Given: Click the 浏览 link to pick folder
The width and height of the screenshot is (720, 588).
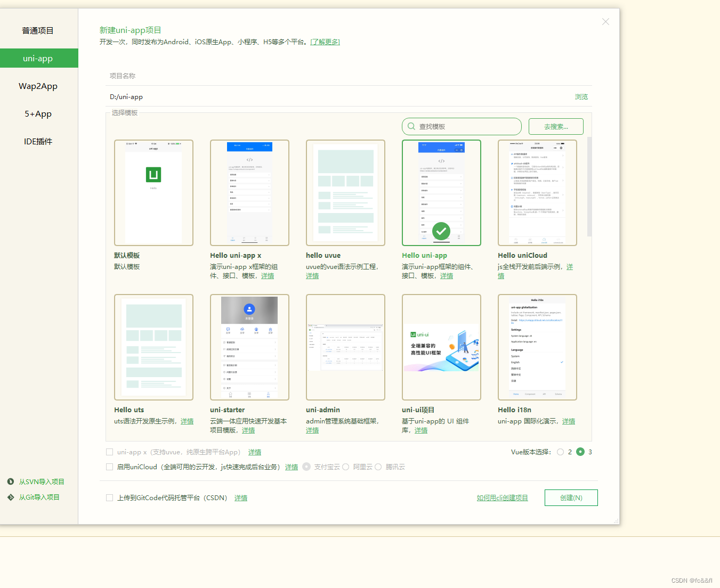Looking at the screenshot, I should point(581,96).
